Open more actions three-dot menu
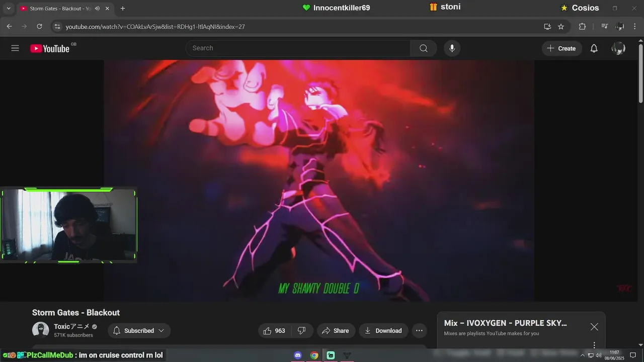The height and width of the screenshot is (362, 644). 419,330
